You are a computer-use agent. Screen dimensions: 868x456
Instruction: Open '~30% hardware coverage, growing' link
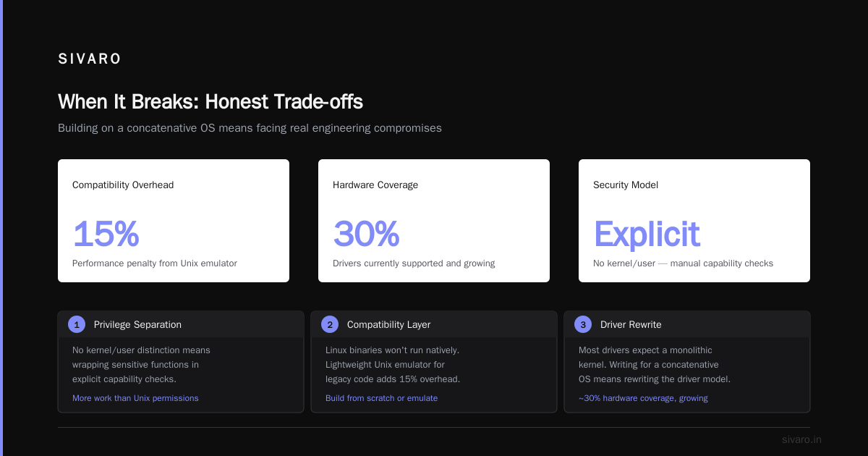point(643,398)
